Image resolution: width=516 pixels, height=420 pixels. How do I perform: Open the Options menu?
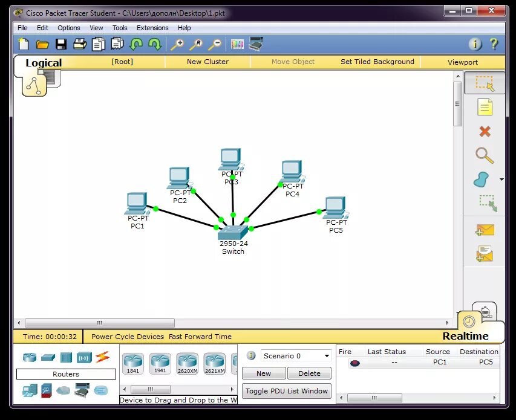pos(69,28)
